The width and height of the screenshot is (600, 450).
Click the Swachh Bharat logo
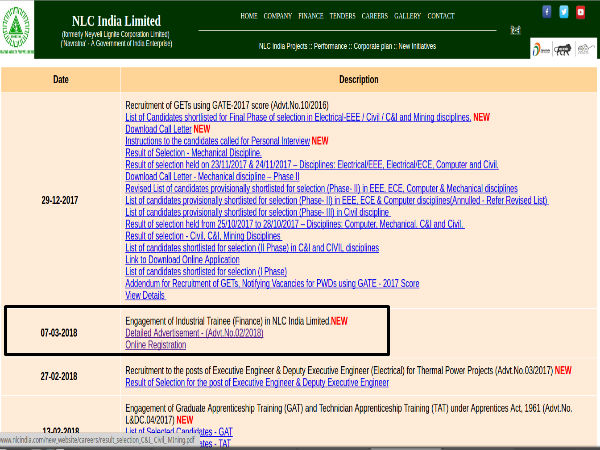585,49
